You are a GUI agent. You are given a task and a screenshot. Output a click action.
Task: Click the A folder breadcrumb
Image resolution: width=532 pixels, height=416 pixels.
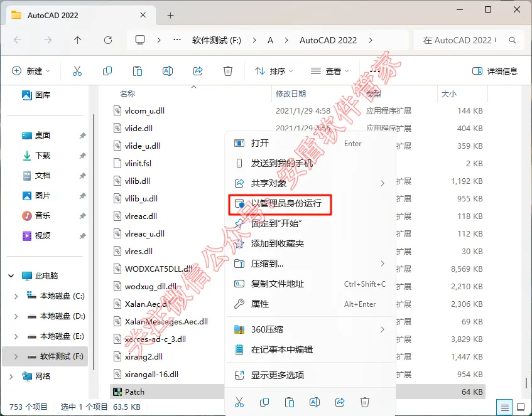pos(271,40)
